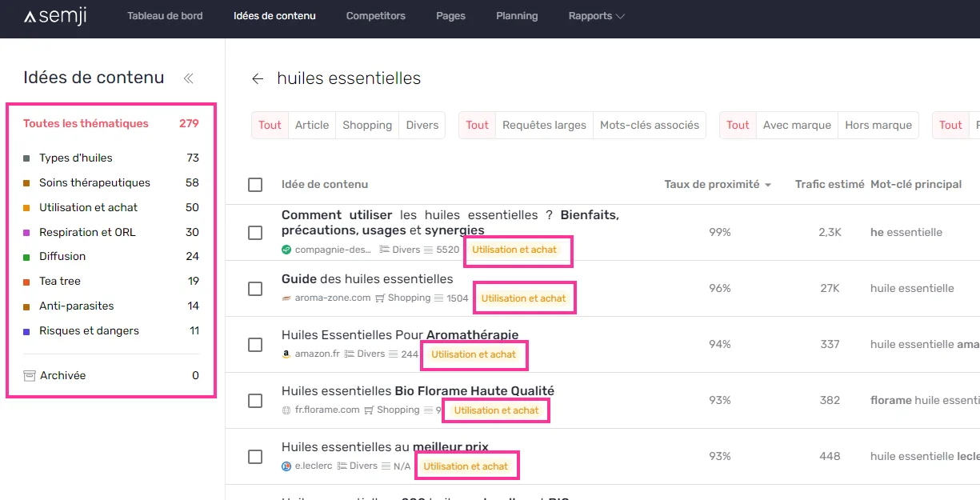Click the Utilisation et achat tag on florame row
The width and height of the screenshot is (980, 500).
coord(496,410)
